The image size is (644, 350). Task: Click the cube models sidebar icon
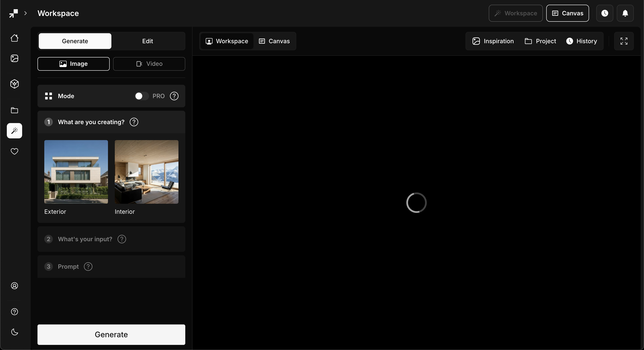14,84
